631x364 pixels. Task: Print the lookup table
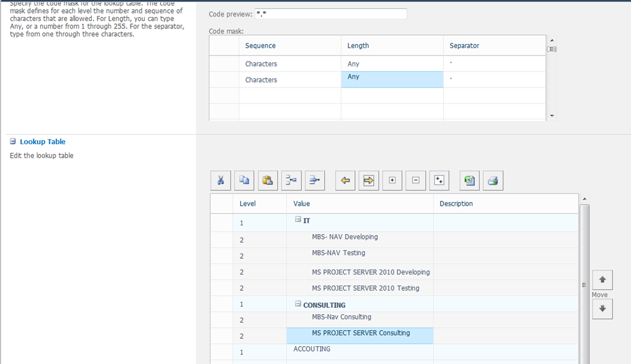[x=493, y=180]
